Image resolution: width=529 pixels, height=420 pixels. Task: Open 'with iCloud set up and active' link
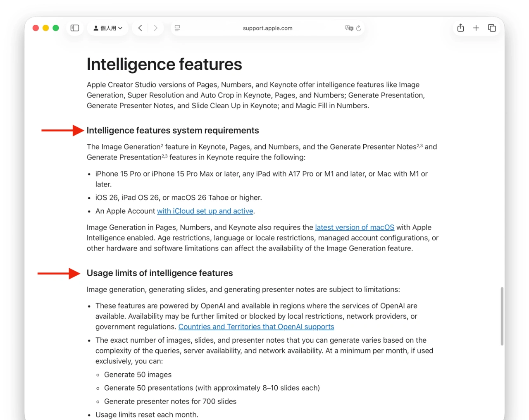click(205, 211)
